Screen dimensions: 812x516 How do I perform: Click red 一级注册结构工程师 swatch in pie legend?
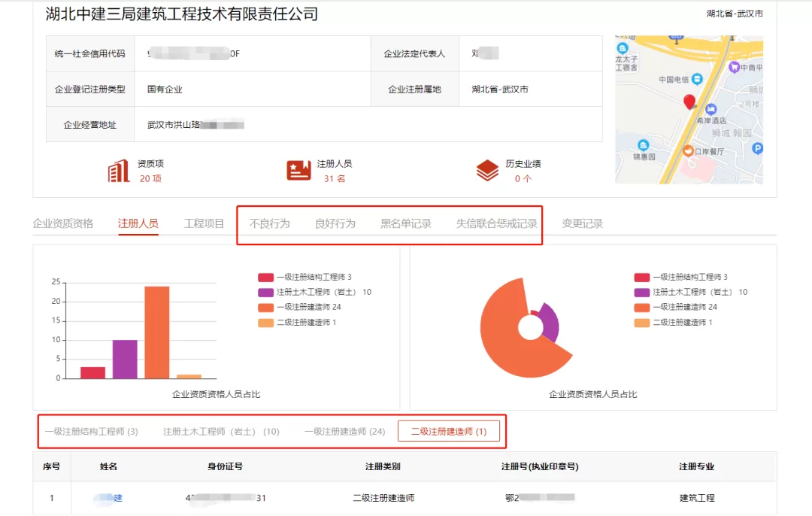(x=641, y=277)
